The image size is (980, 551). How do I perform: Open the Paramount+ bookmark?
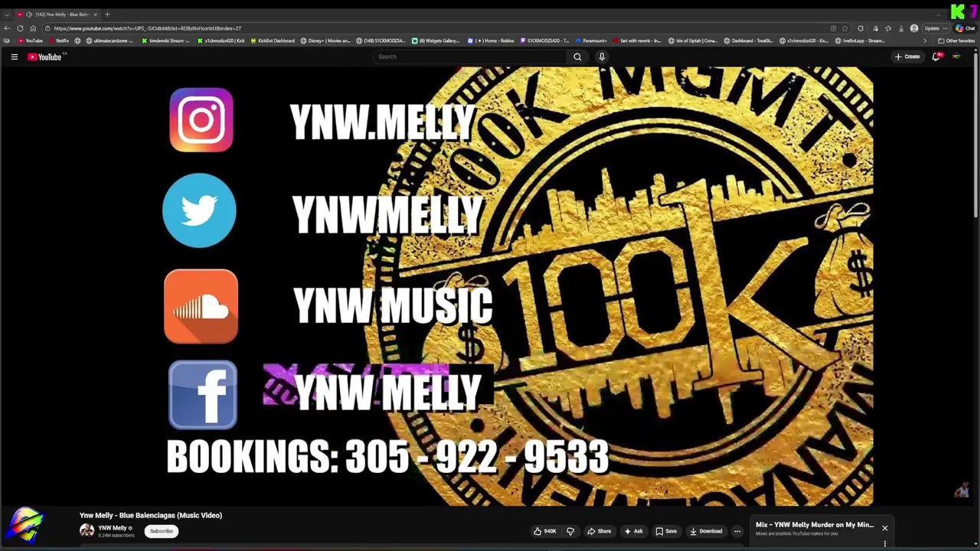(590, 41)
